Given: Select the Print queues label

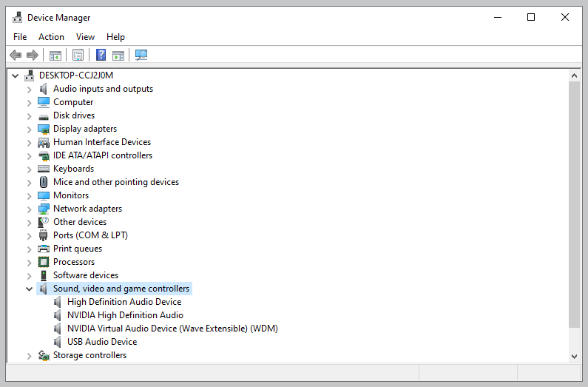Looking at the screenshot, I should pos(78,249).
